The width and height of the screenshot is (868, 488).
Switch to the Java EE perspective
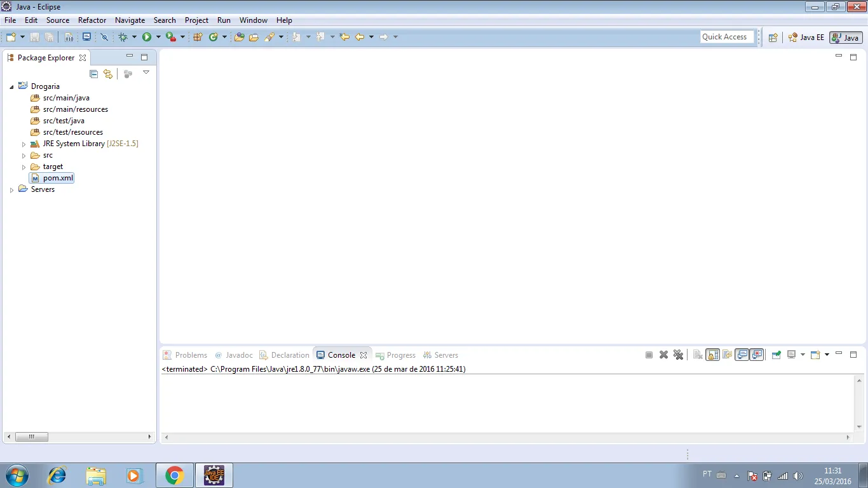[806, 37]
